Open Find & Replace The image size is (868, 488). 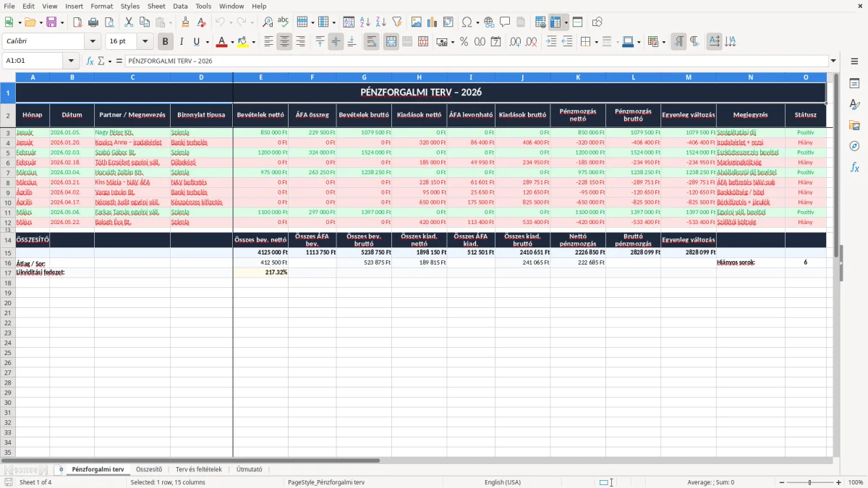pos(268,22)
